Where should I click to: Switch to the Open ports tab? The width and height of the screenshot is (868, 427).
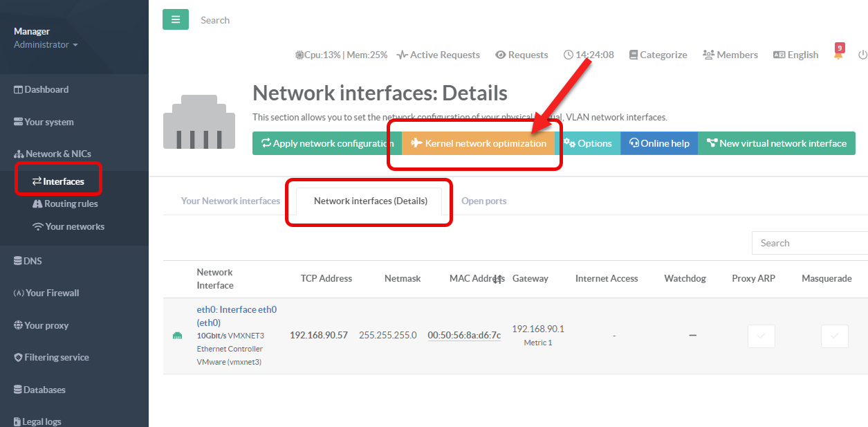pyautogui.click(x=483, y=201)
